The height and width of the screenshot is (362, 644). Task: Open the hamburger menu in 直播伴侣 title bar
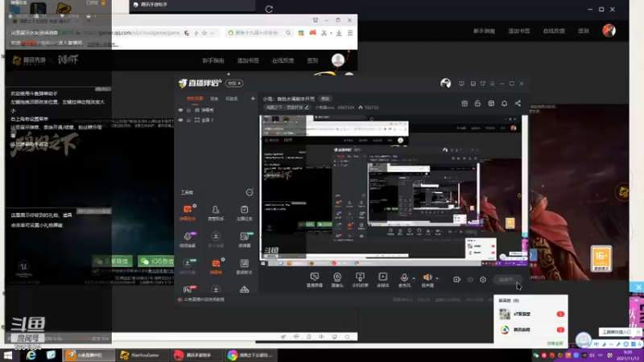coord(493,84)
